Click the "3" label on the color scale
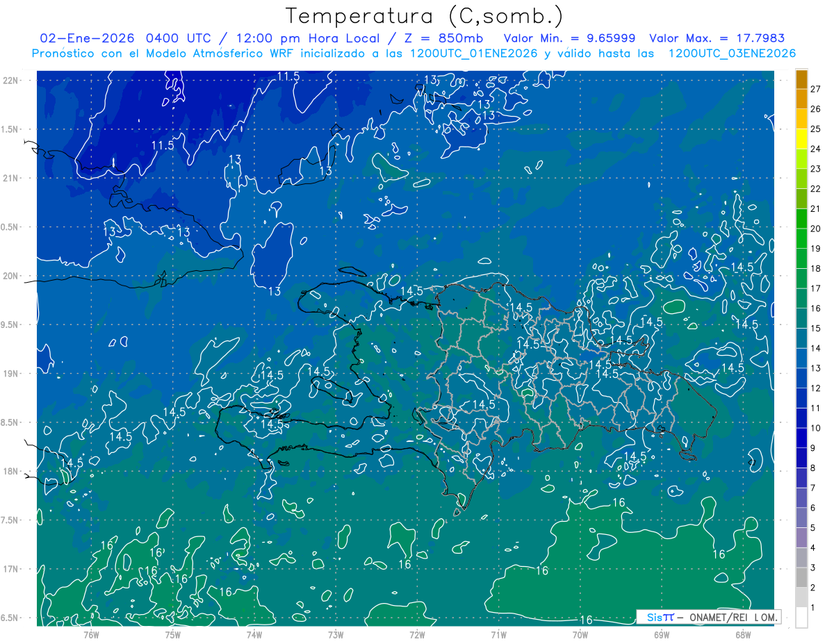The image size is (834, 644). tap(813, 568)
